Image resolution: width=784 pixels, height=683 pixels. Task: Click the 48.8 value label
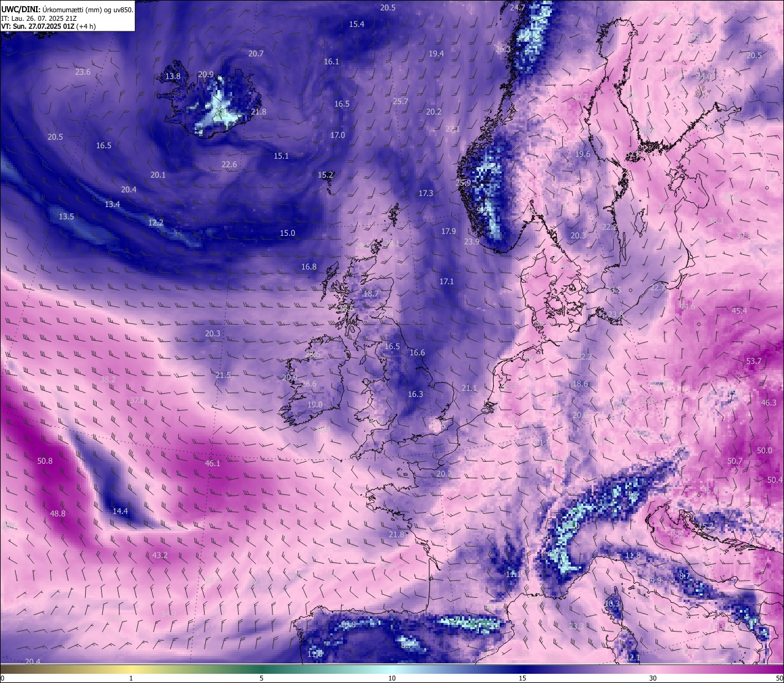pyautogui.click(x=58, y=514)
